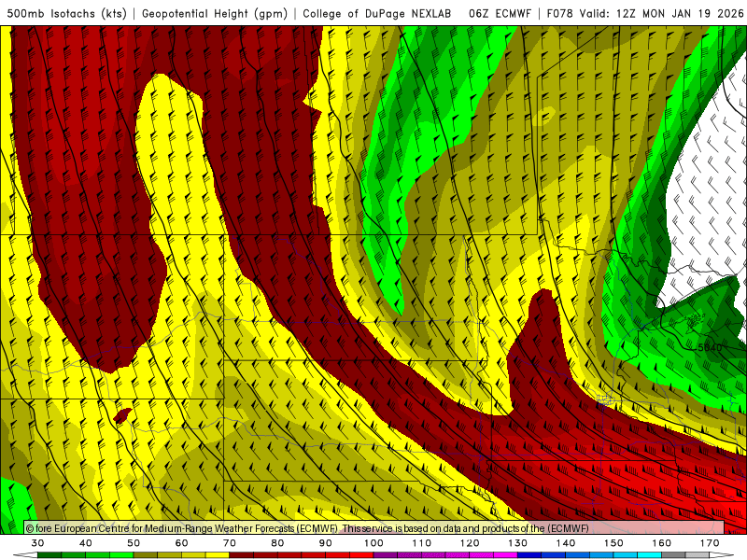Click the '70' value on the color scale
Viewport: 747px width, 560px height.
tap(230, 543)
